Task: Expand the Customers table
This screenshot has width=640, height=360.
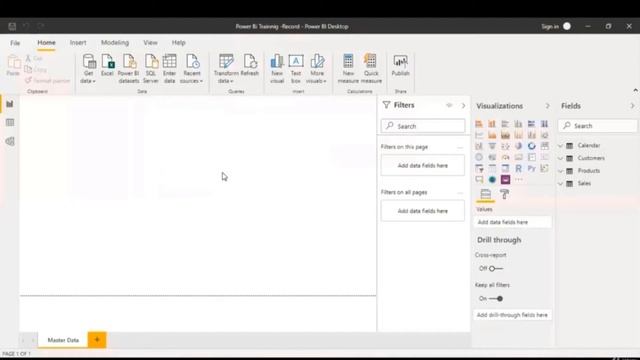Action: click(x=560, y=158)
